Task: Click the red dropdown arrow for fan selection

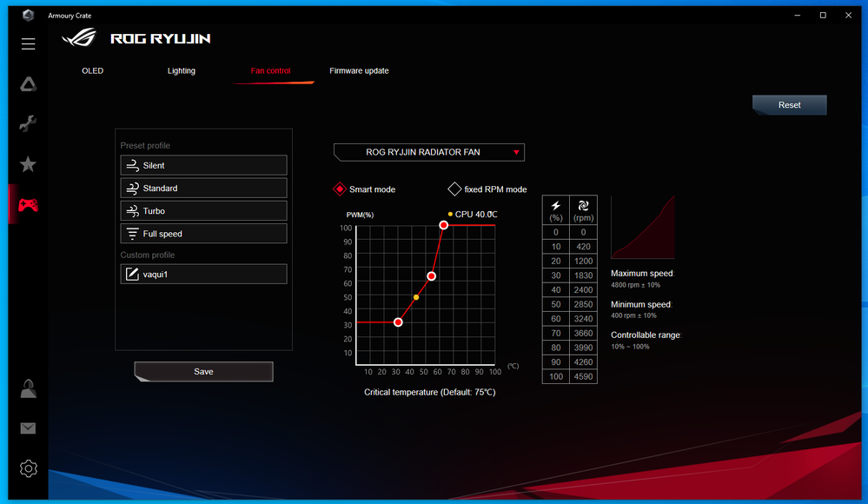Action: [516, 152]
